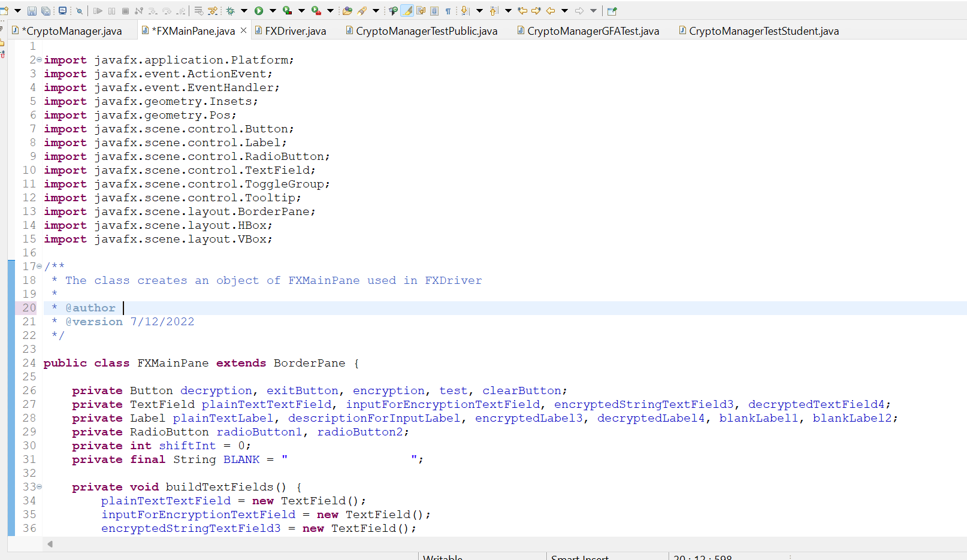Open the New item dropdown arrow

coord(17,11)
